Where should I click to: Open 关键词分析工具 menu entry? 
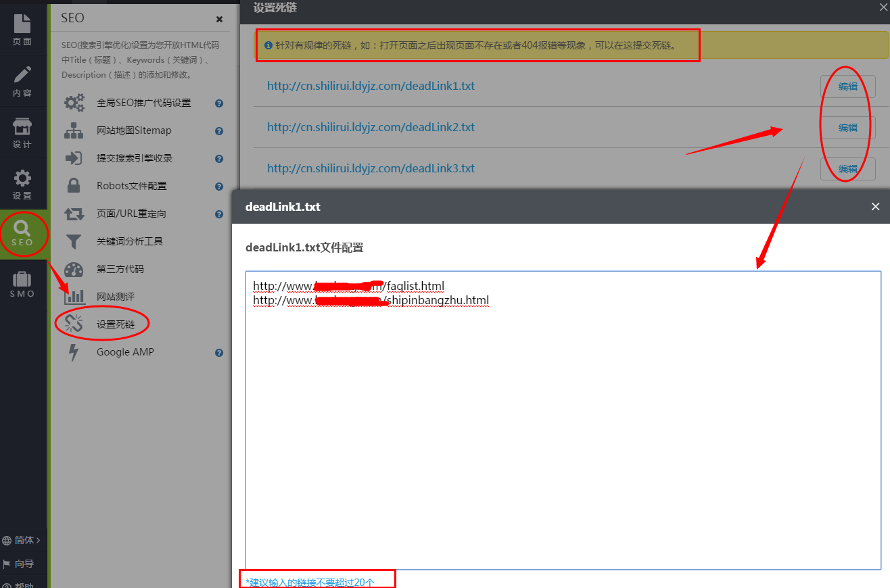(129, 241)
